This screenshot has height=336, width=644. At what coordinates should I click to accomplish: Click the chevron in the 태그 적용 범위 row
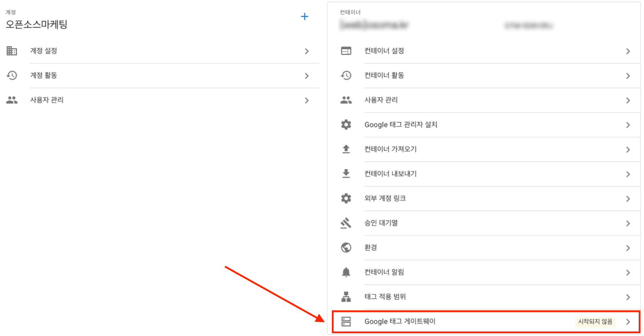pos(628,297)
